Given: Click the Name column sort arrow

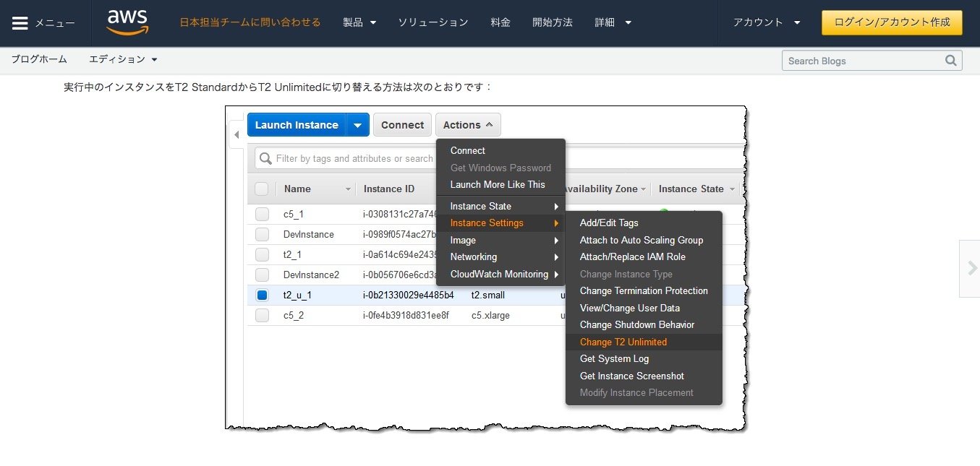Looking at the screenshot, I should click(348, 189).
